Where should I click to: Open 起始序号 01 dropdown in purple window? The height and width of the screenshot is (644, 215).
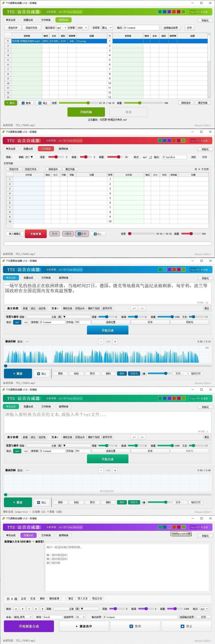[81, 617]
